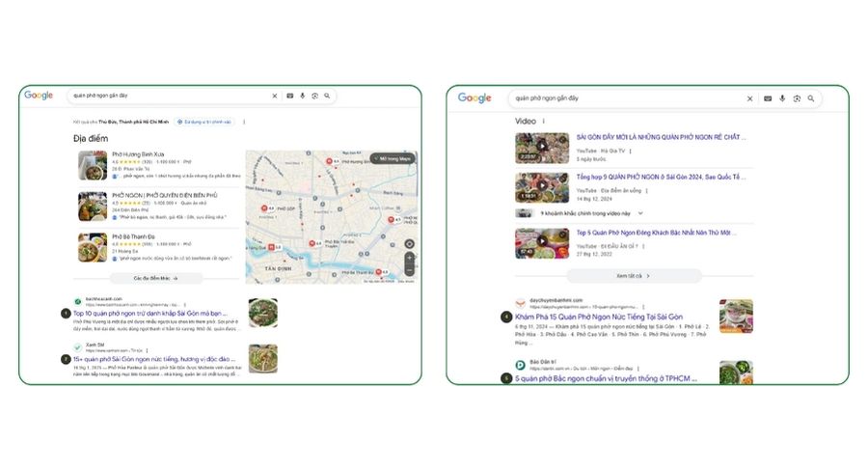Click the magnifier search icon, left search bar
Screen dimensions: 868x470
327,96
